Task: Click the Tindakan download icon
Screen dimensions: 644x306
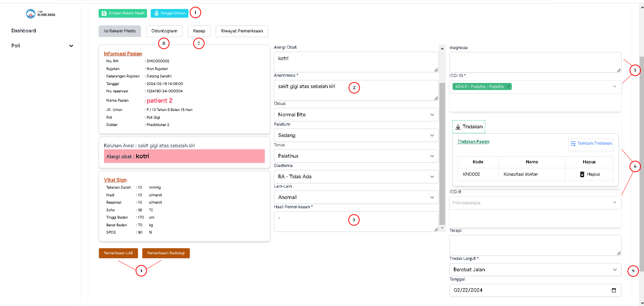Action: coord(458,127)
